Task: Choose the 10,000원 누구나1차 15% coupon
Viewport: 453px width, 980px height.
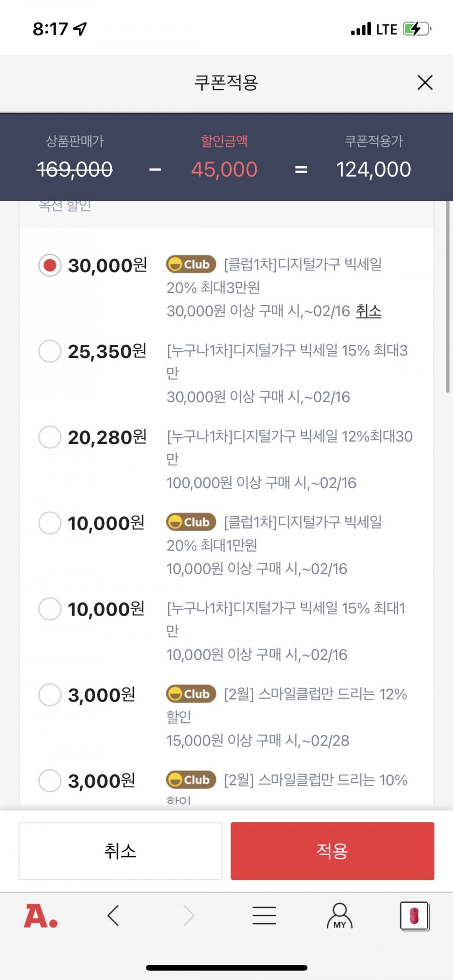Action: 50,609
